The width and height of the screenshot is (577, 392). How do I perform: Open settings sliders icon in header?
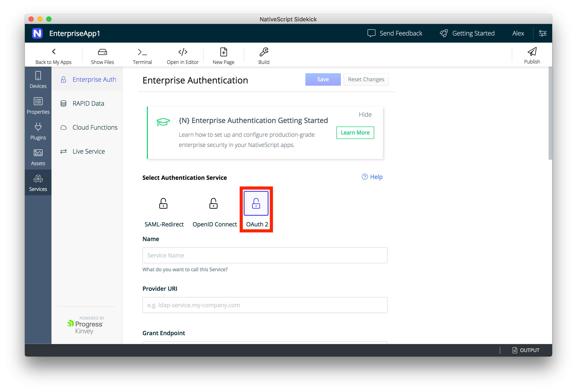coord(542,33)
